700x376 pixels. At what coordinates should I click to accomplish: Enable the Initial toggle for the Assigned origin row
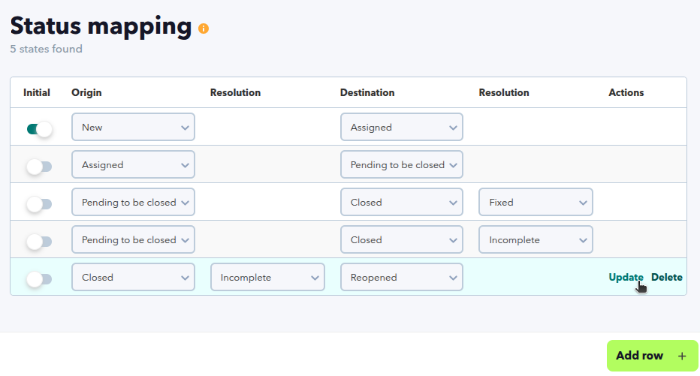(x=39, y=167)
